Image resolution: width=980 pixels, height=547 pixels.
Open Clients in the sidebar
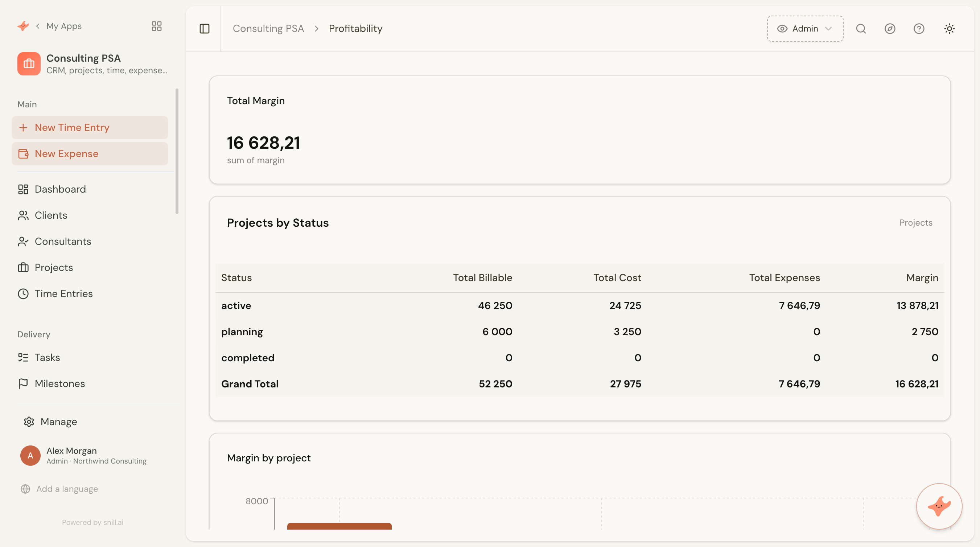coord(90,215)
